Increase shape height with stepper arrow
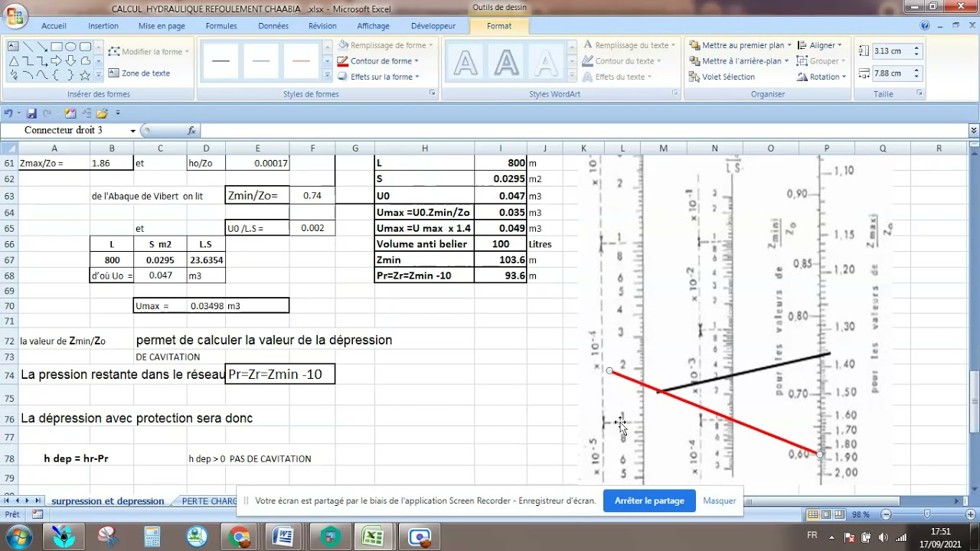This screenshot has width=980, height=551. (x=916, y=48)
